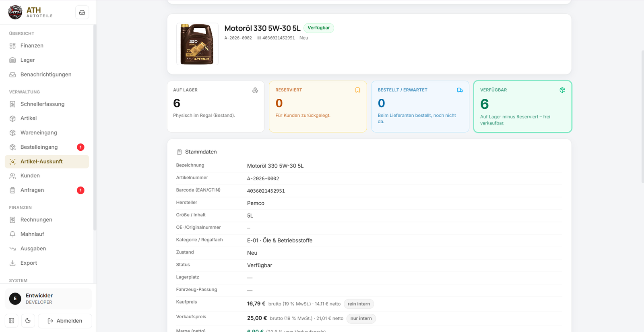Click the Verfügbar package icon

pos(562,90)
